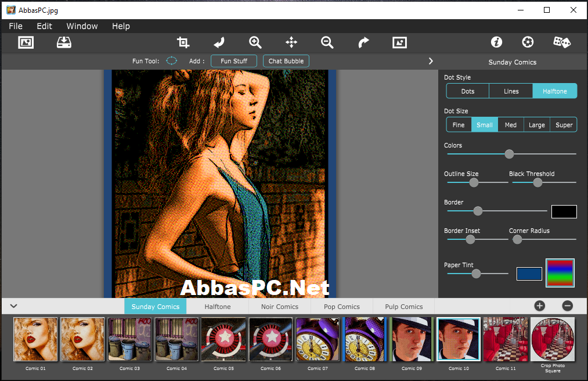Click the redo curved arrow icon
This screenshot has width=588, height=381.
click(x=363, y=42)
